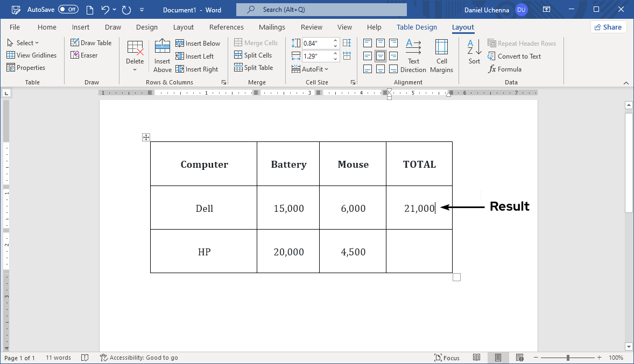Switch to the Table Design tab

point(417,27)
